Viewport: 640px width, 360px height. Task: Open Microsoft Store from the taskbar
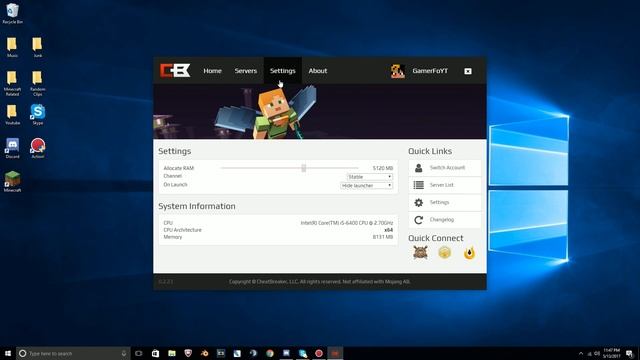156,353
